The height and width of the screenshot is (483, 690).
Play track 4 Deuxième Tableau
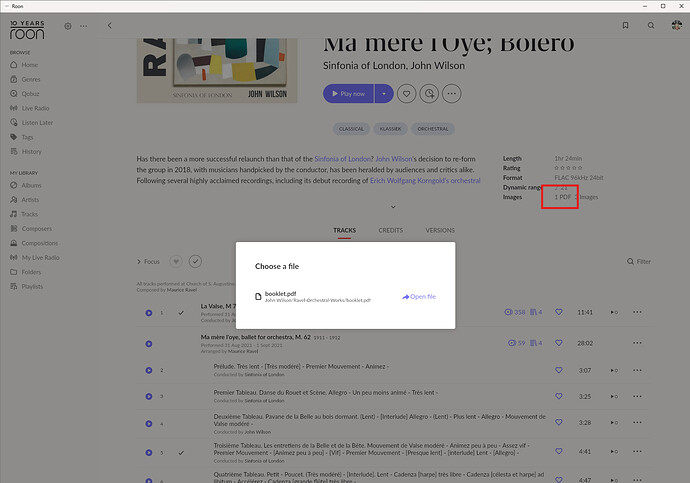149,424
